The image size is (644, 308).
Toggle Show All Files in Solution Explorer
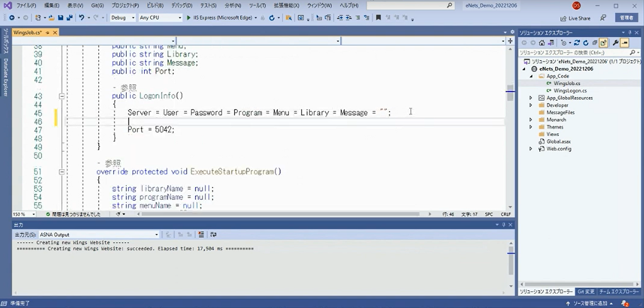[603, 43]
